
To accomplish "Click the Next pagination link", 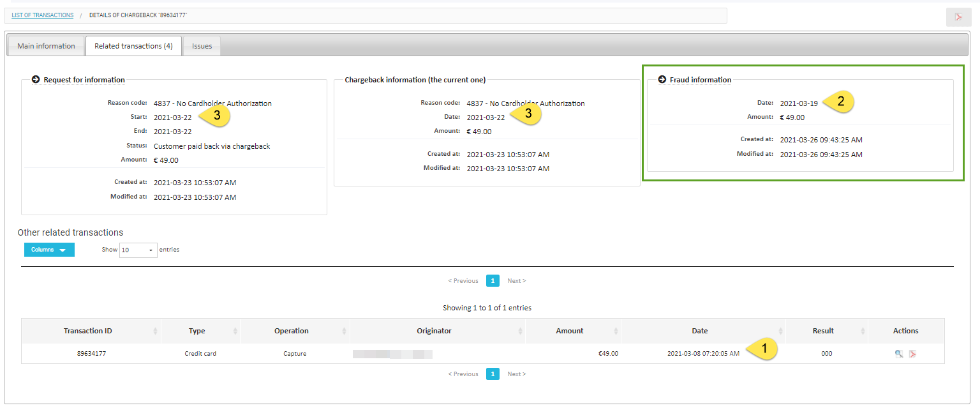I will coord(516,280).
